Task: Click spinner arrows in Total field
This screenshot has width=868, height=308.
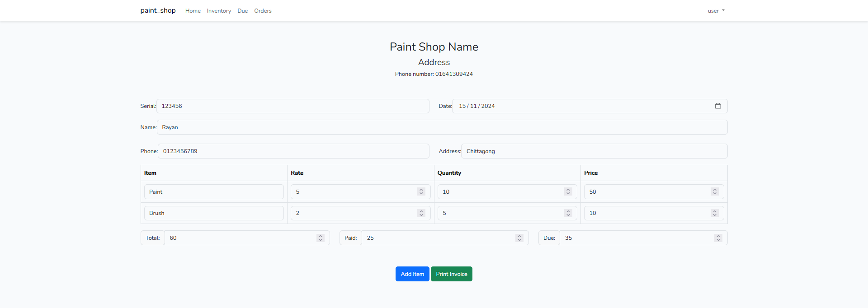Action: click(321, 238)
